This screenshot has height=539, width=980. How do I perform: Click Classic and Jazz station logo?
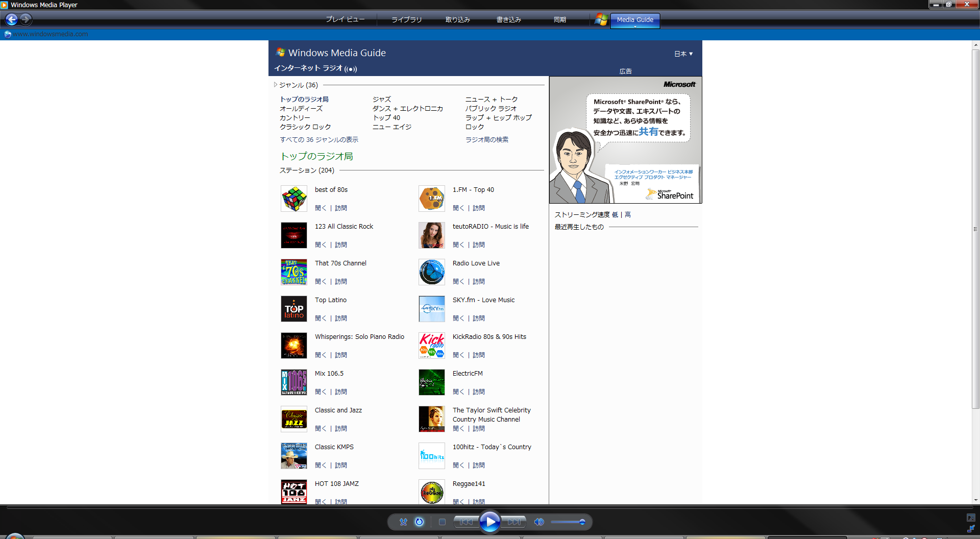(x=294, y=419)
